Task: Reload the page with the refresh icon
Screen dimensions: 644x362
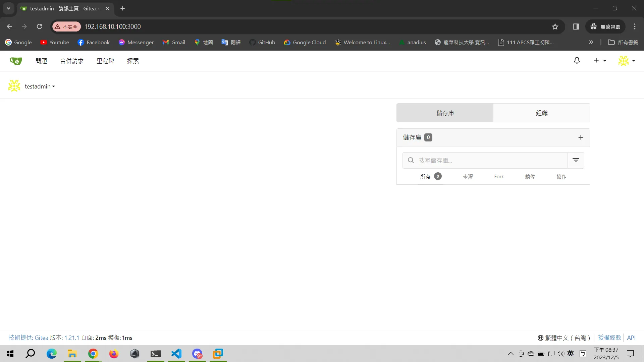Action: 39,26
